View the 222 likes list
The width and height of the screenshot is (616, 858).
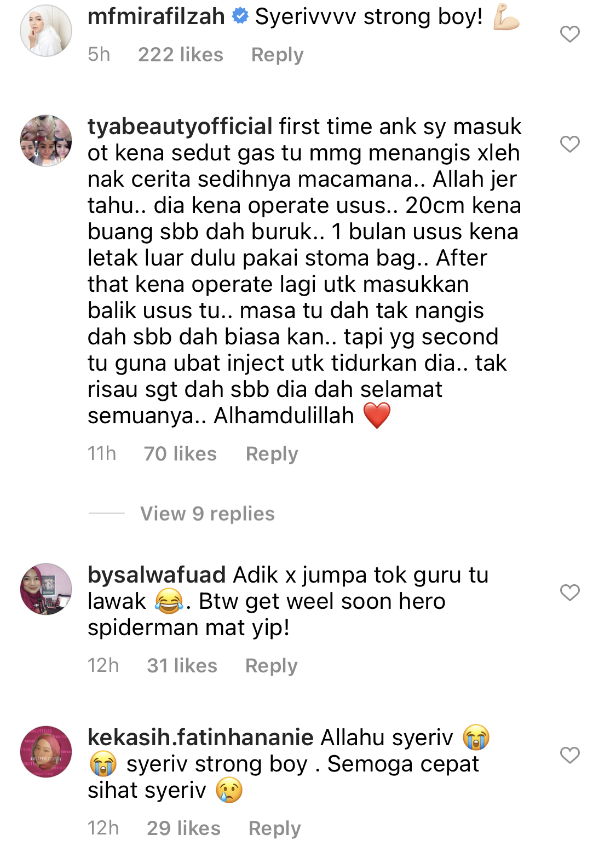click(181, 55)
